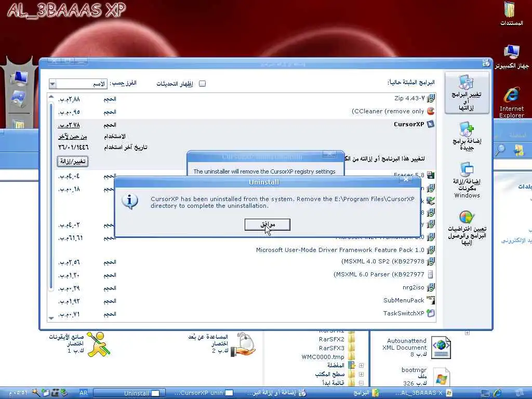The image size is (532, 399).
Task: Select the nrg2iso program entry
Action: (x=413, y=287)
